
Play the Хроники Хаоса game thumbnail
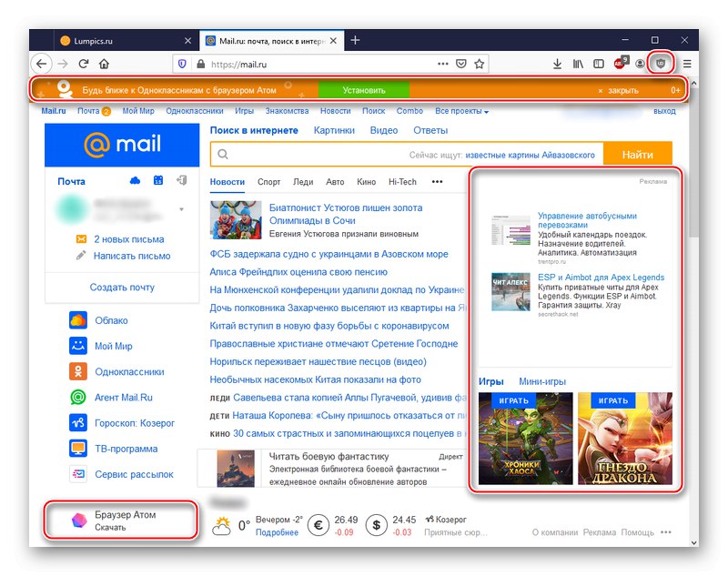[526, 439]
